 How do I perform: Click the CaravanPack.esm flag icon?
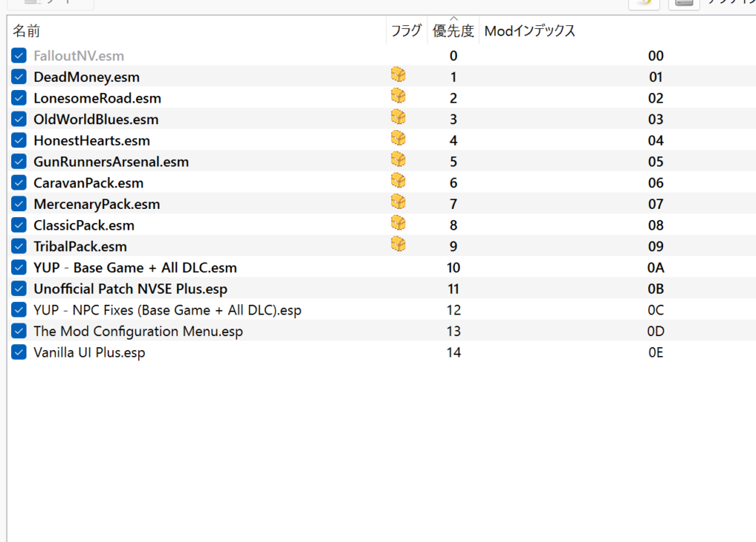tap(399, 181)
